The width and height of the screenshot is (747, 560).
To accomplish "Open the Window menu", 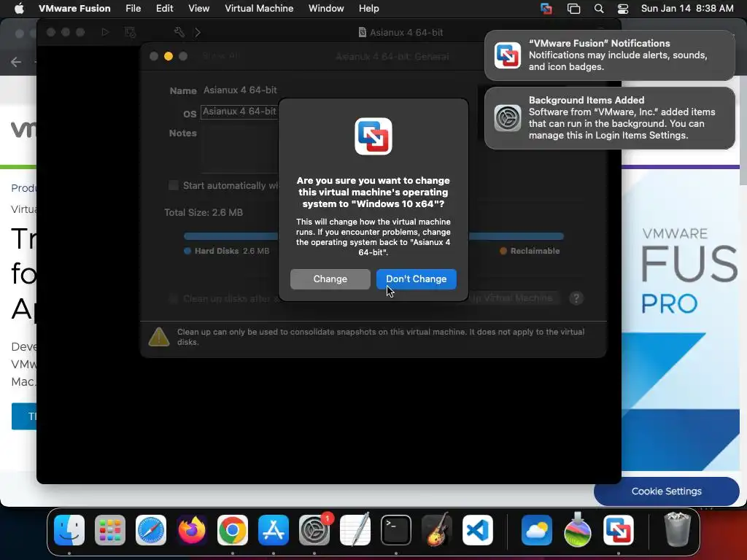I will coord(326,9).
